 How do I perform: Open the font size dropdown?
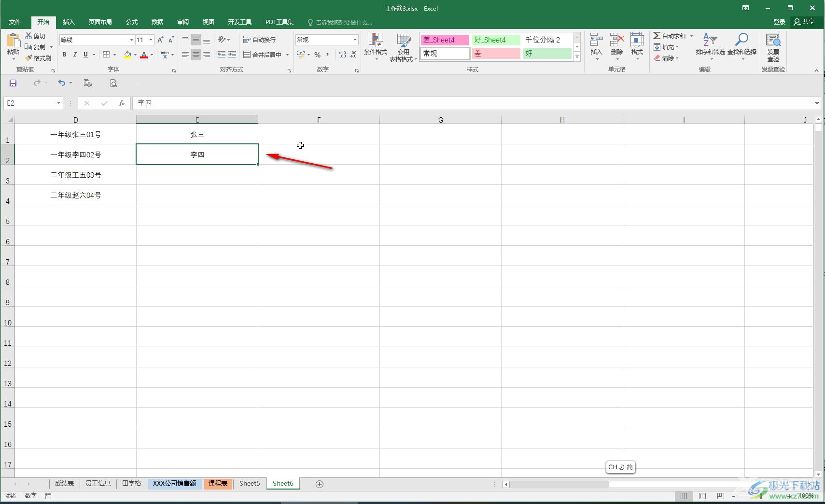click(x=151, y=40)
